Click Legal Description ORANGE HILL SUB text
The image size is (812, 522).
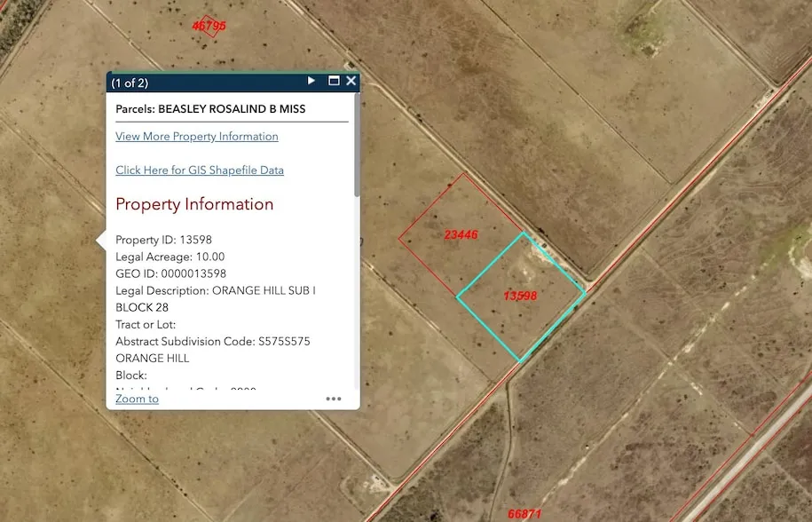coord(216,290)
